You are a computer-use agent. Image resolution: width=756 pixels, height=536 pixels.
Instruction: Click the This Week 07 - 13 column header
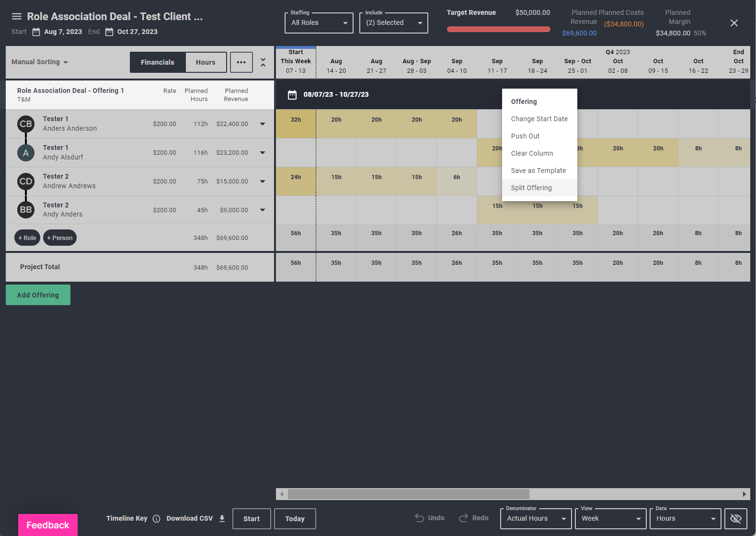[x=296, y=62]
